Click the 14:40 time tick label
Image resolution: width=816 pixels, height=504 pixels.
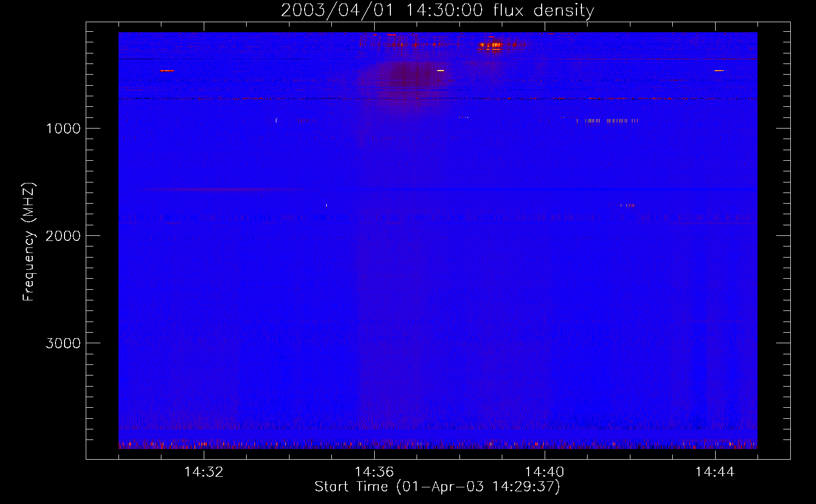pyautogui.click(x=545, y=472)
